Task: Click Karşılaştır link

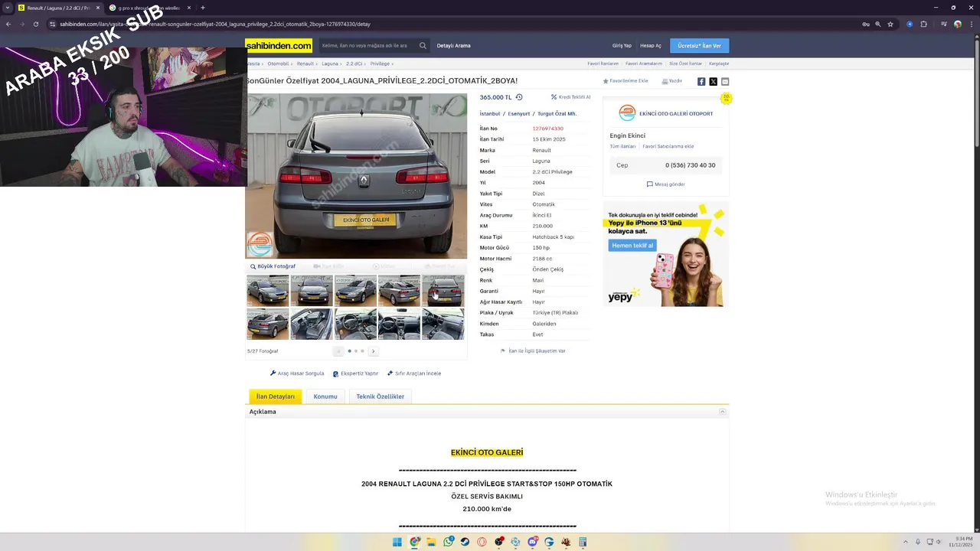Action: point(719,64)
